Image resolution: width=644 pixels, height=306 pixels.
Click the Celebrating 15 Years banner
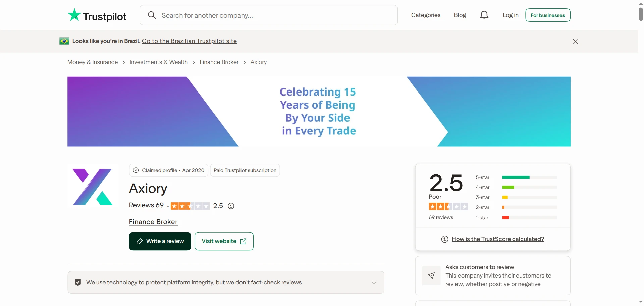319,112
